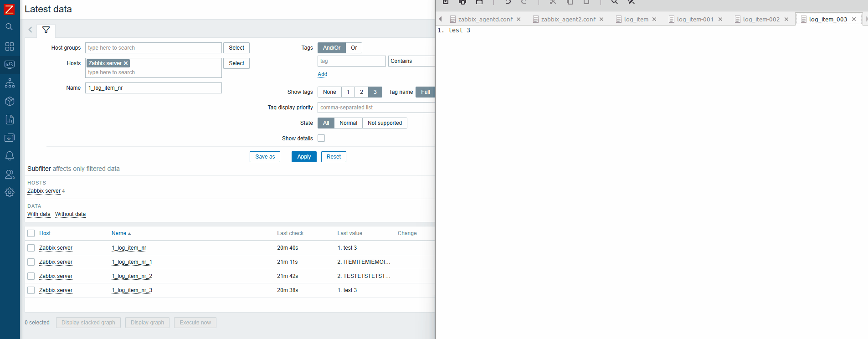The width and height of the screenshot is (868, 339).
Task: Click the Services icon in sidebar
Action: 9,83
